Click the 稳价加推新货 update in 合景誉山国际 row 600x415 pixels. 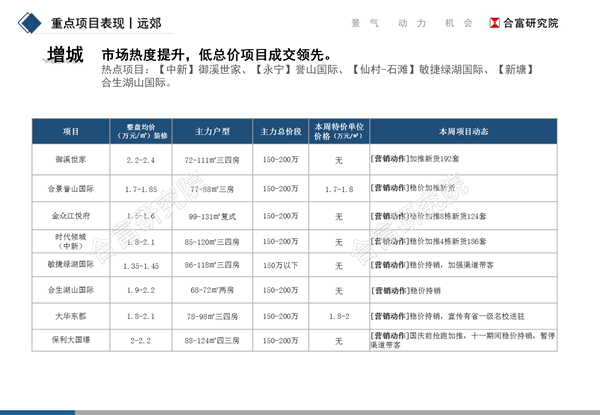(432, 188)
